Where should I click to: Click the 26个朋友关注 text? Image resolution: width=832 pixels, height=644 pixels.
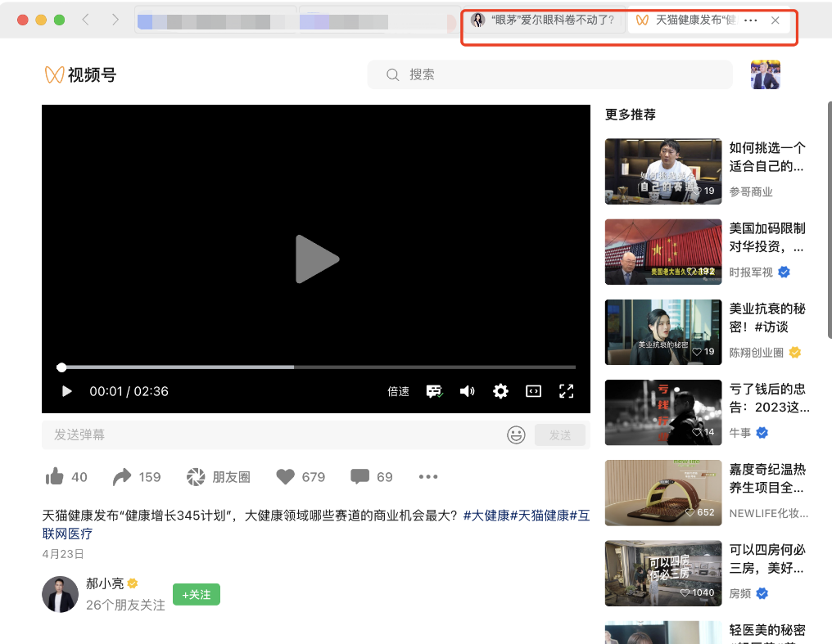tap(125, 605)
